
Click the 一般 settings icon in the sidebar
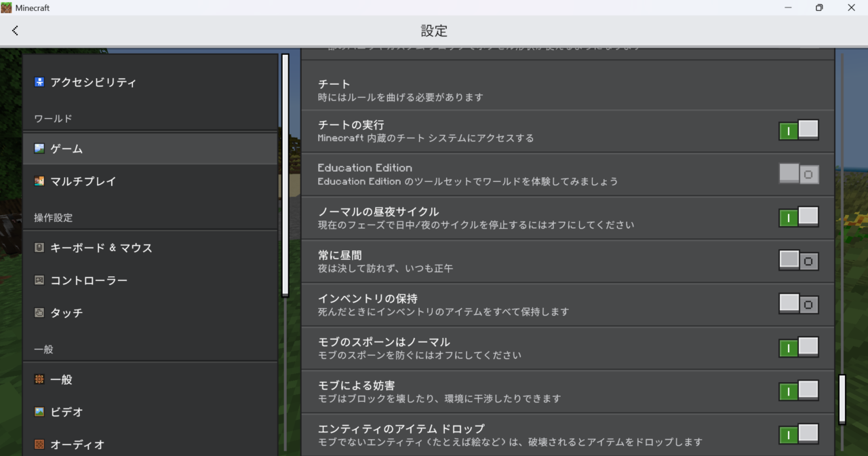click(39, 379)
